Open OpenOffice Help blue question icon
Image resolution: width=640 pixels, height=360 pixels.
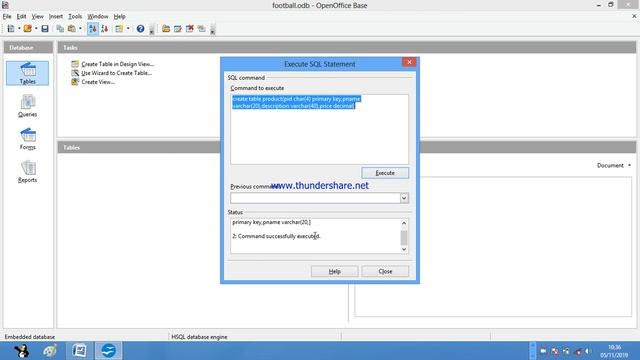coord(140,29)
